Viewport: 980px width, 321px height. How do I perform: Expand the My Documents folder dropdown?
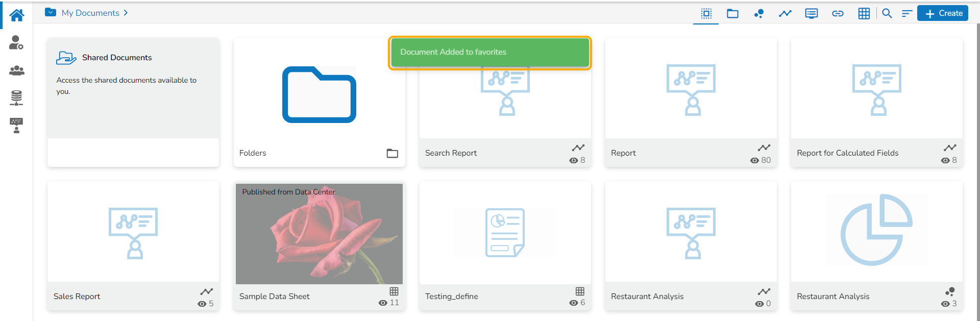point(51,12)
